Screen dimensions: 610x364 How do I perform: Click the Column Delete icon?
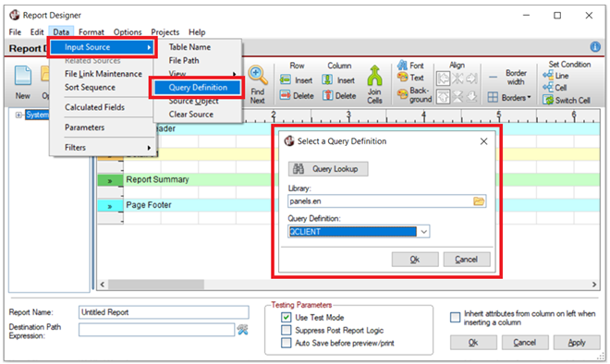pyautogui.click(x=328, y=95)
